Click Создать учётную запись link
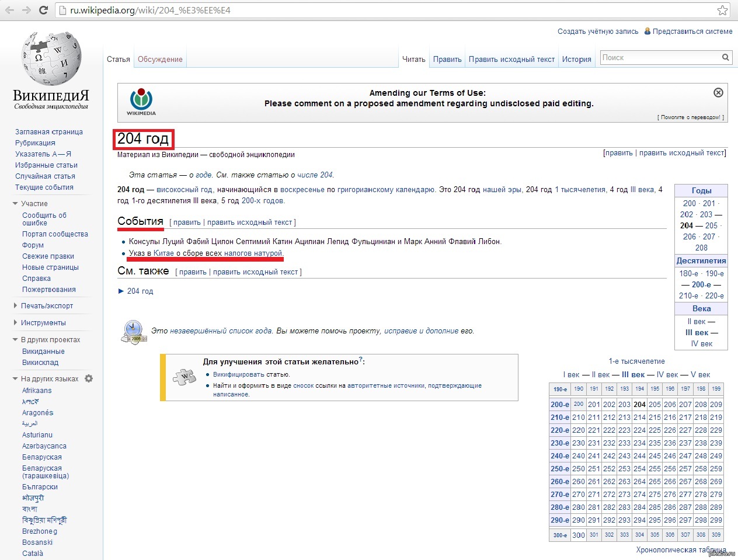This screenshot has height=560, width=738. tap(597, 32)
